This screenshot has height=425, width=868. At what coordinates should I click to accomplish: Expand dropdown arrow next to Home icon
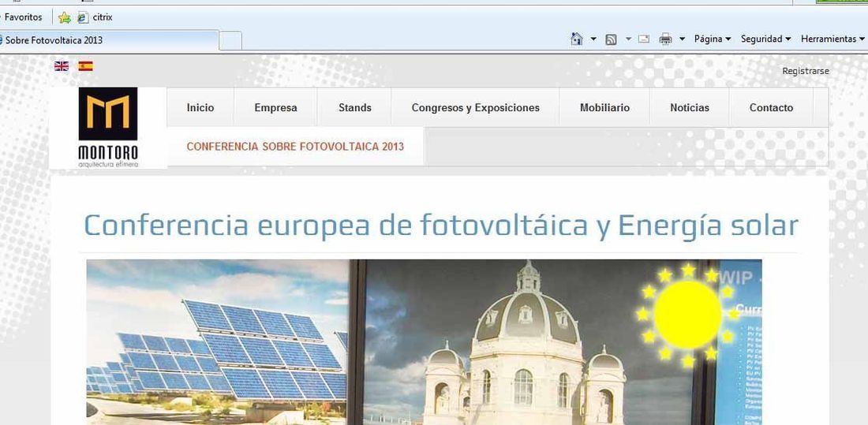(593, 39)
